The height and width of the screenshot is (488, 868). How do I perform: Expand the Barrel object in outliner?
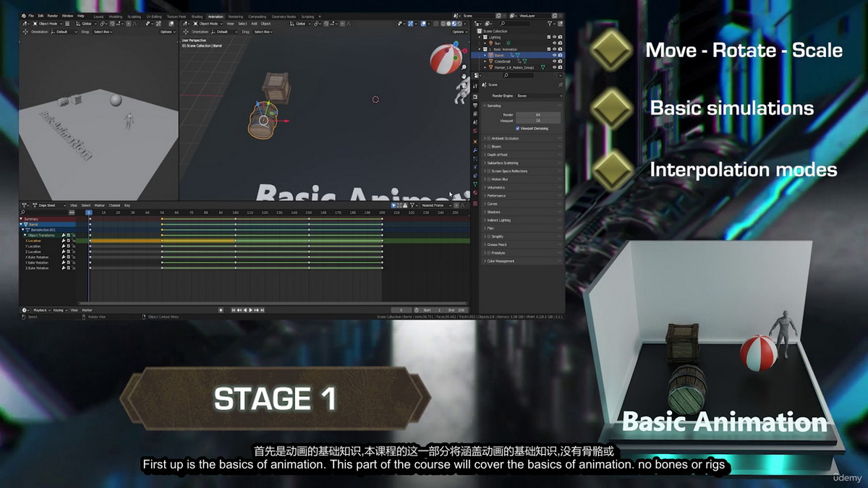[x=485, y=55]
